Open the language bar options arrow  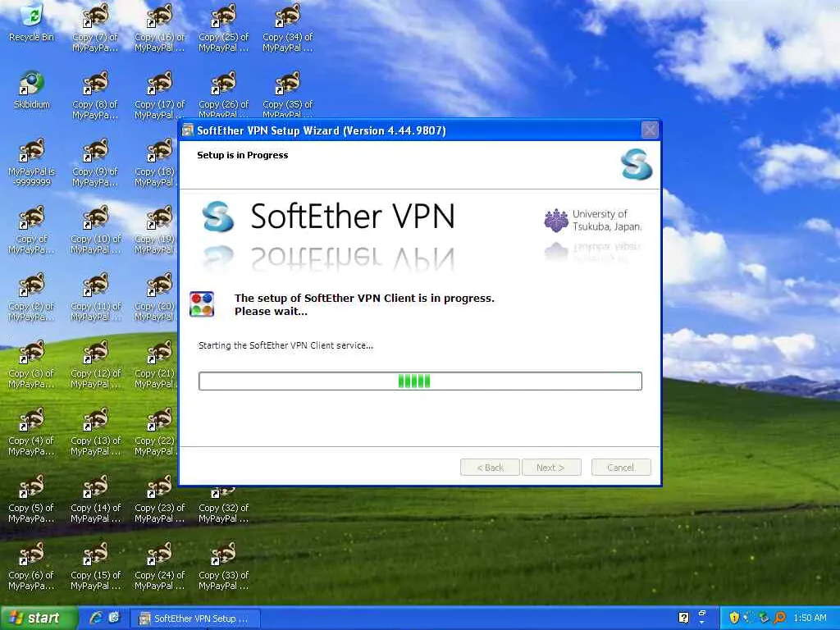coord(702,623)
